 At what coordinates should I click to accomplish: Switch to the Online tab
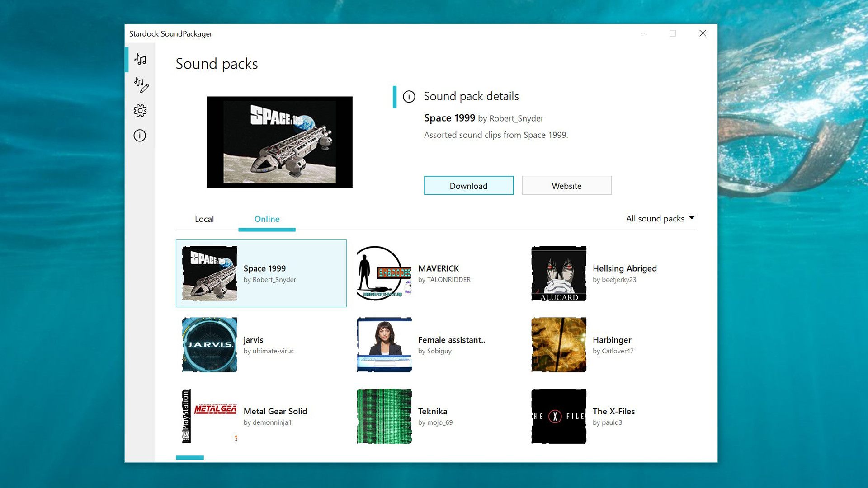267,219
